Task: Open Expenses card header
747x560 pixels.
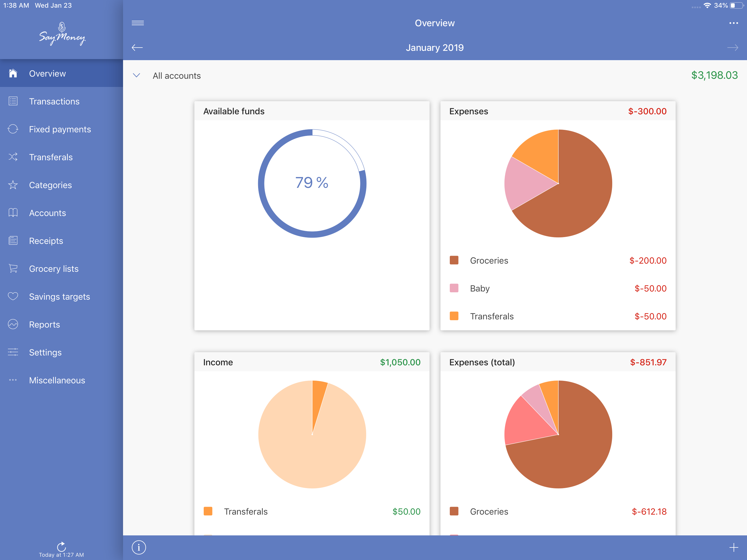Action: (558, 111)
